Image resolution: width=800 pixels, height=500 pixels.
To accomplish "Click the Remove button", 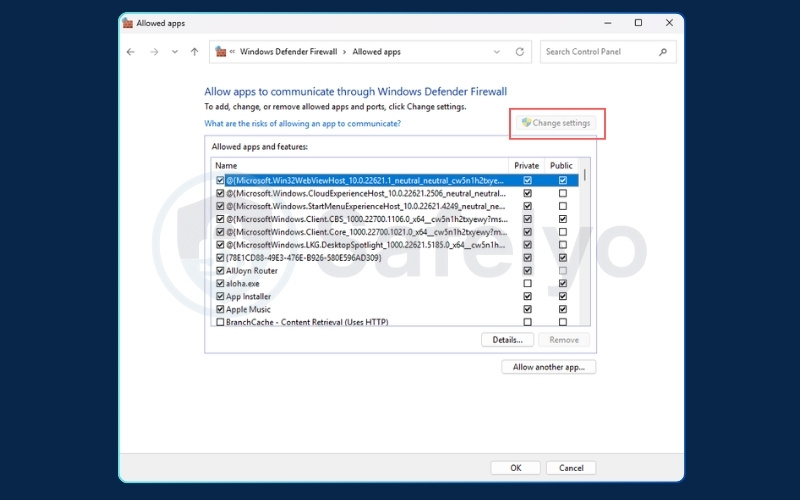I will (x=564, y=340).
